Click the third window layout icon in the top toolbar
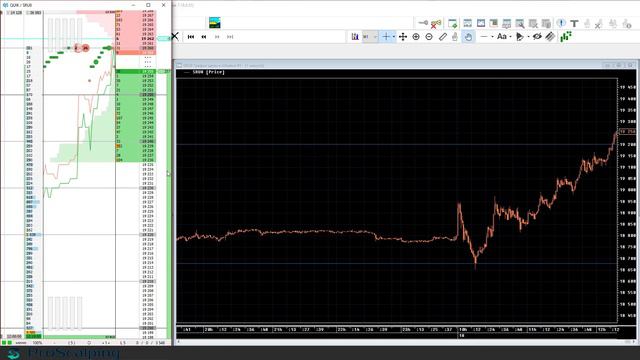The image size is (640, 360). click(493, 23)
